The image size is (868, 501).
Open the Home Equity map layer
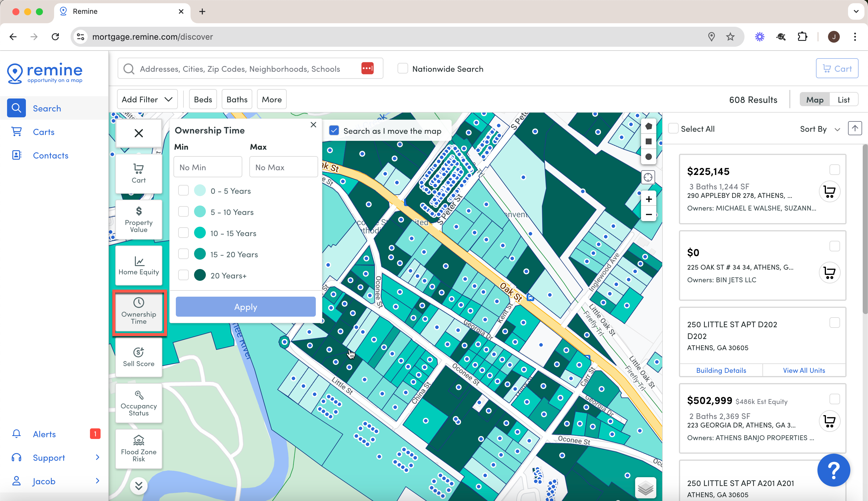tap(139, 265)
